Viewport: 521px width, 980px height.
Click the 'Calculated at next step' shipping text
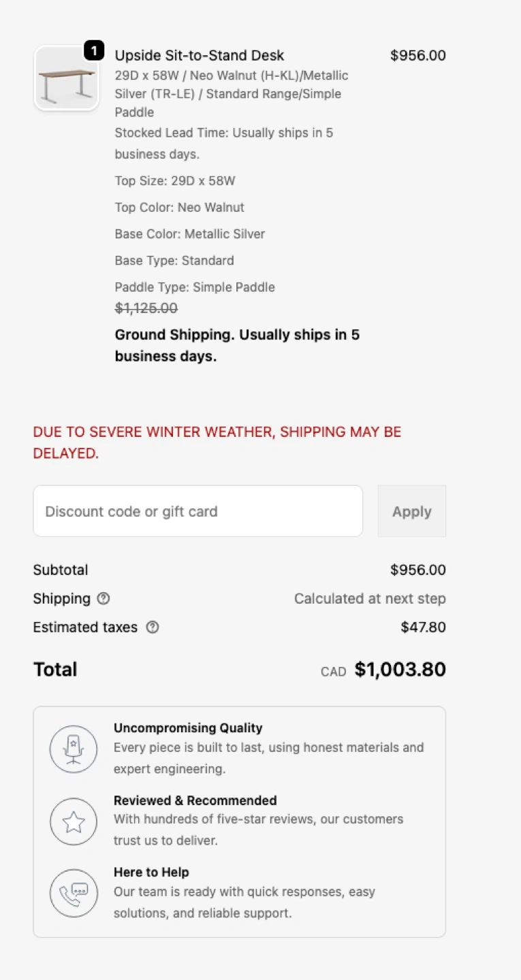[370, 599]
